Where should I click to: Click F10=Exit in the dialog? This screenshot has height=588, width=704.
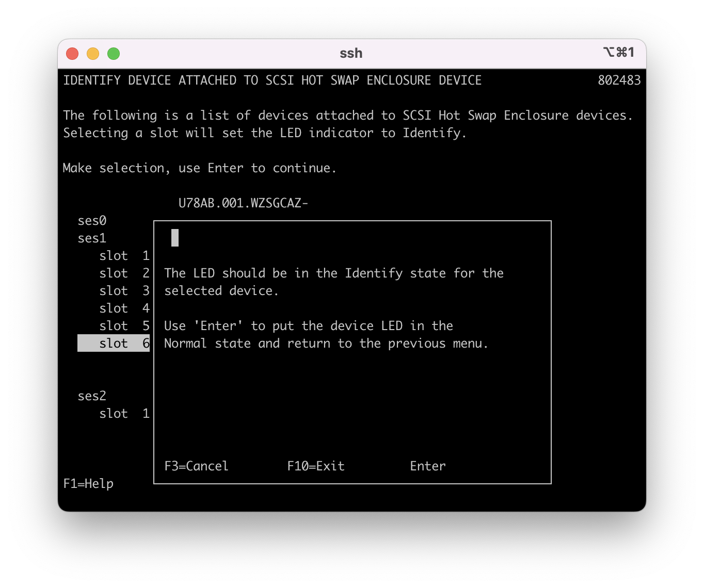tap(316, 466)
